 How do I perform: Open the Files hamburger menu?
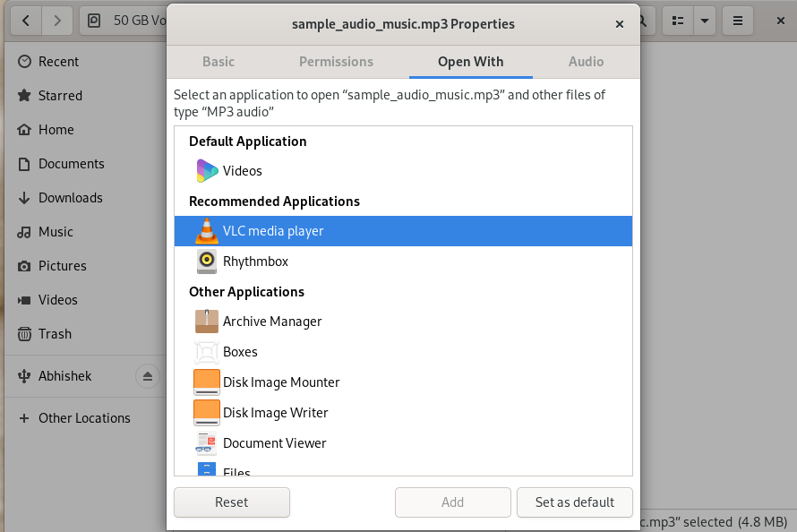(x=738, y=21)
